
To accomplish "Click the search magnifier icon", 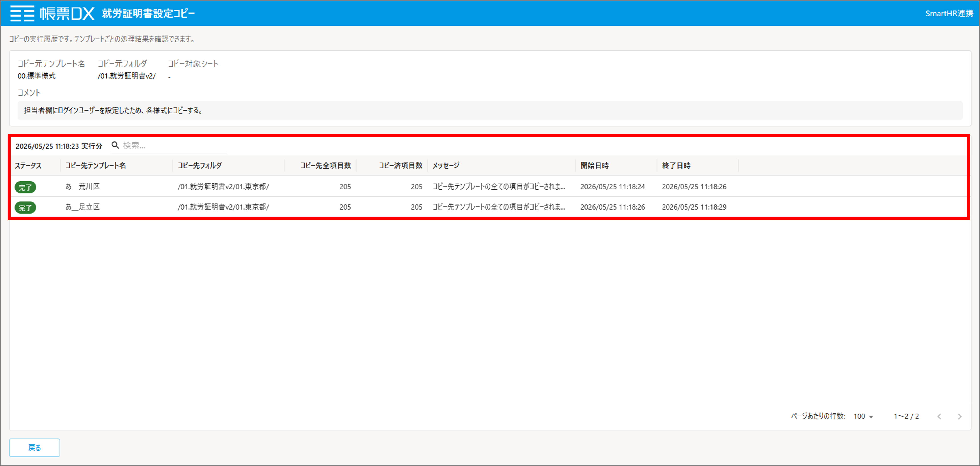I will click(115, 145).
